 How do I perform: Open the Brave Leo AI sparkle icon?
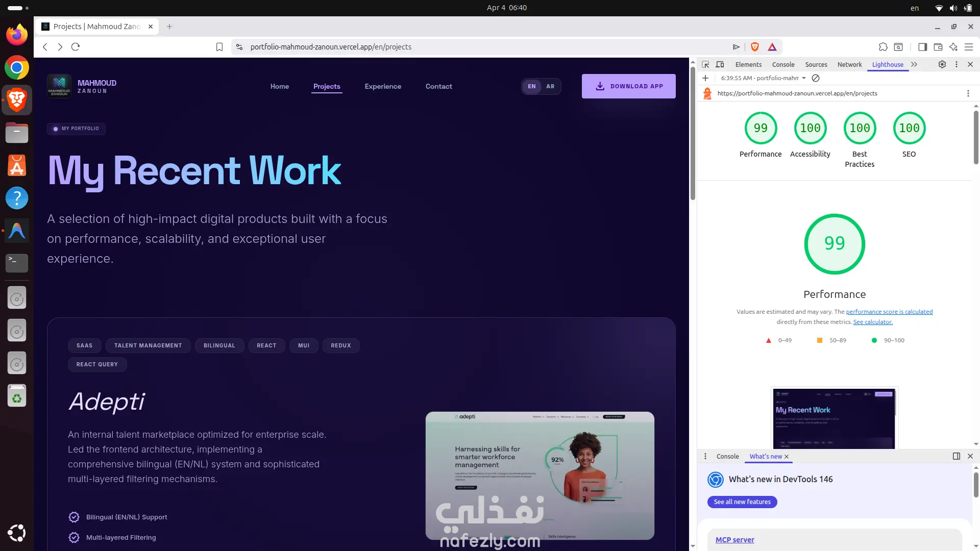[953, 47]
